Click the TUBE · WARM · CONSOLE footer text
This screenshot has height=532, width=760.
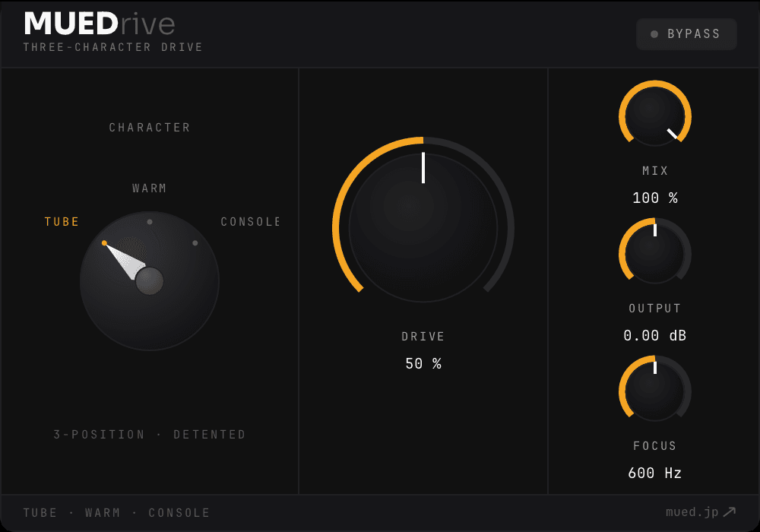coord(116,512)
